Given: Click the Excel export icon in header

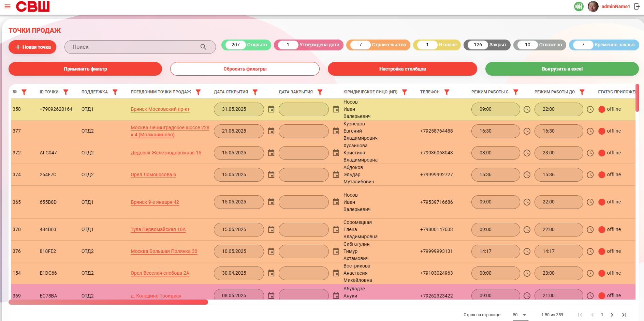Looking at the screenshot, I should [x=579, y=6].
